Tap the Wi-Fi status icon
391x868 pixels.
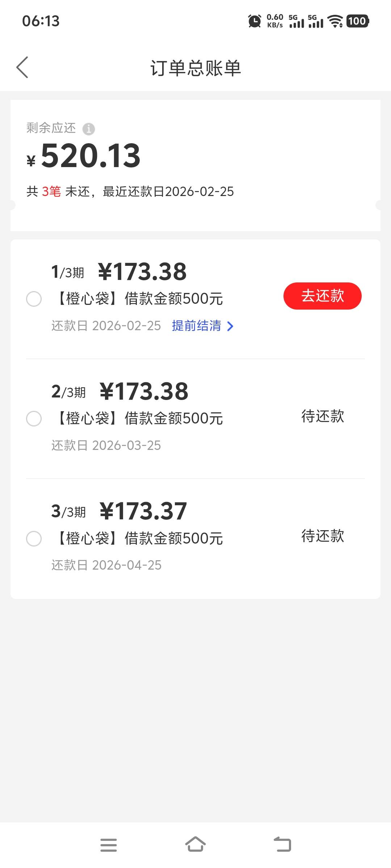[x=335, y=21]
